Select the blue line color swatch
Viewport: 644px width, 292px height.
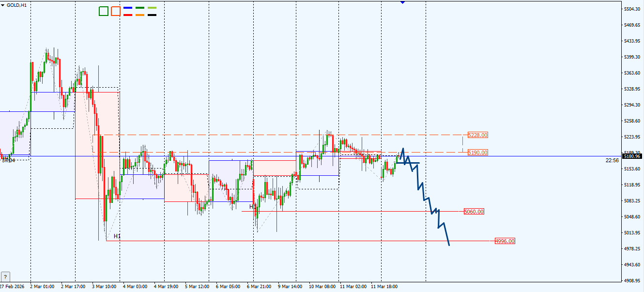(128, 8)
